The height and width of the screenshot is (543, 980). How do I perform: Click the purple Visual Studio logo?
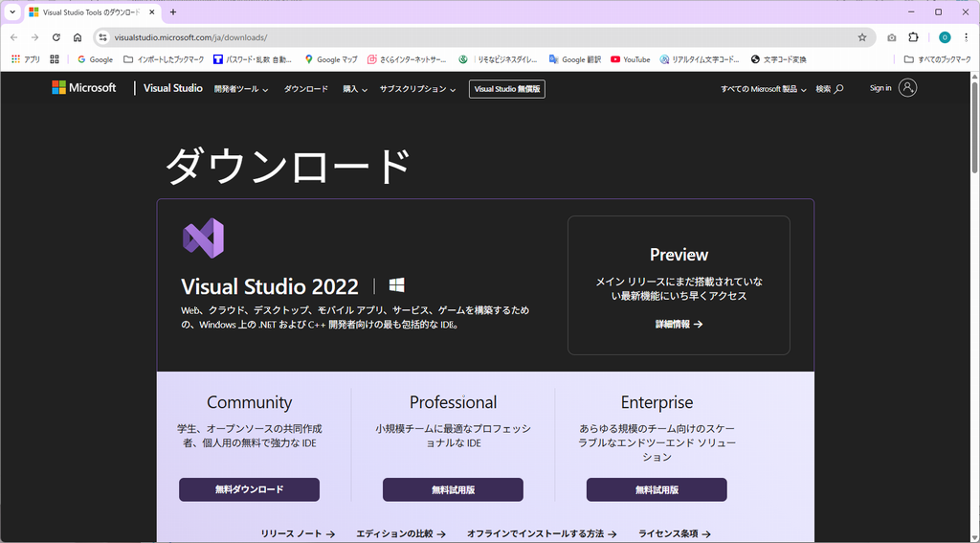pos(203,238)
